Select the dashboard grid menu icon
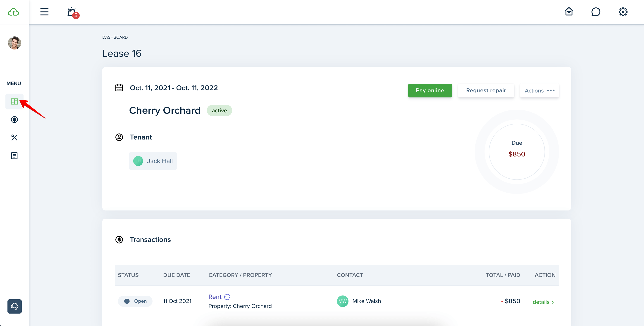 coord(14,102)
